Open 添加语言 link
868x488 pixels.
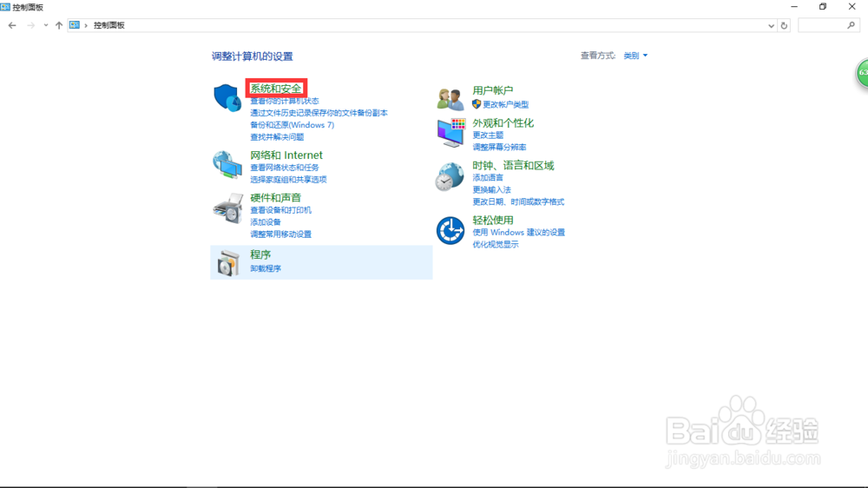point(488,178)
